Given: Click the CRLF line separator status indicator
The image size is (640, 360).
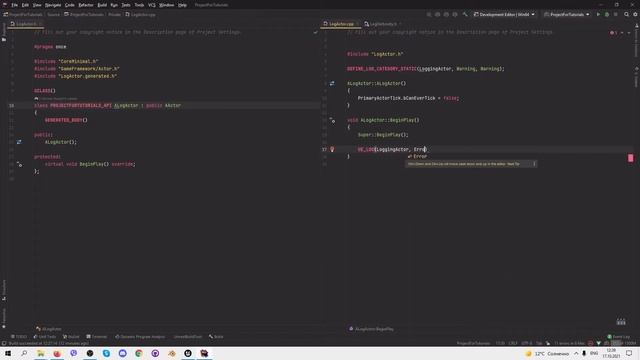Looking at the screenshot, I should 513,343.
